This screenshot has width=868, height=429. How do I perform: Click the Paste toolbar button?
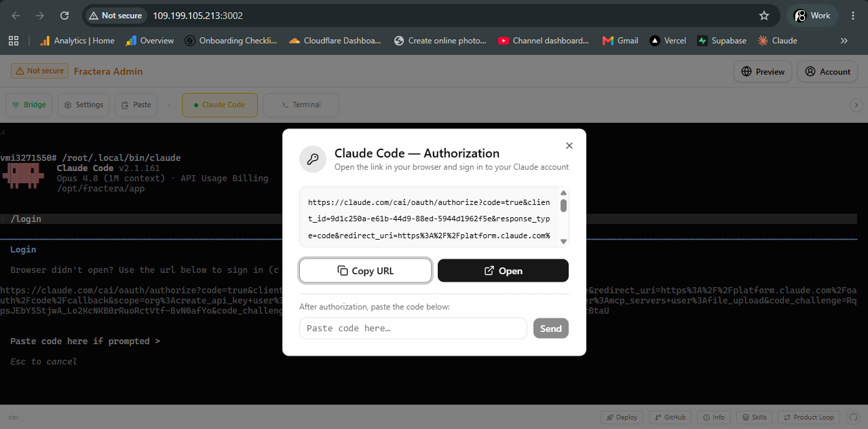click(136, 105)
